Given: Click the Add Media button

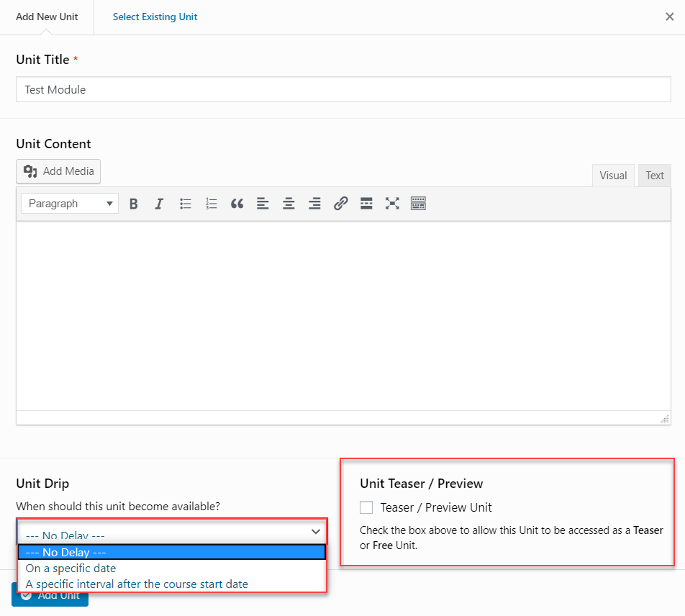Looking at the screenshot, I should coord(59,171).
